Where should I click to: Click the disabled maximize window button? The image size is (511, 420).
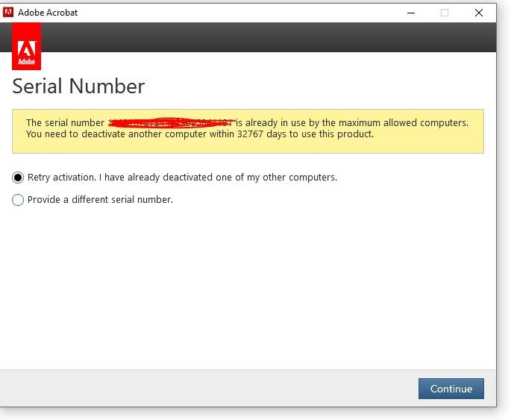click(x=445, y=13)
